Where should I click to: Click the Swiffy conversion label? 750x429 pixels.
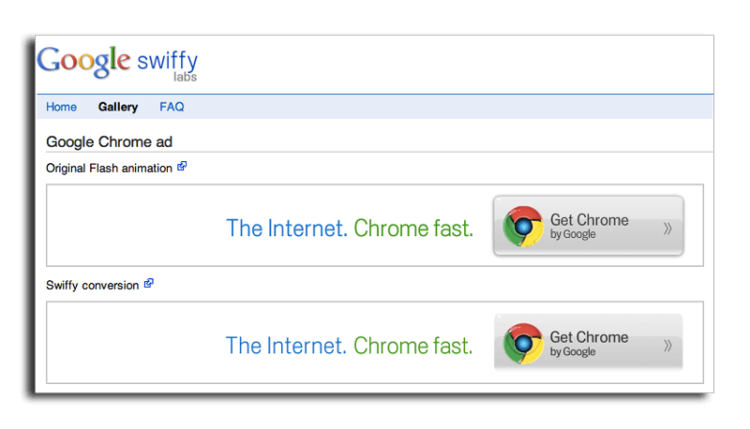(92, 286)
